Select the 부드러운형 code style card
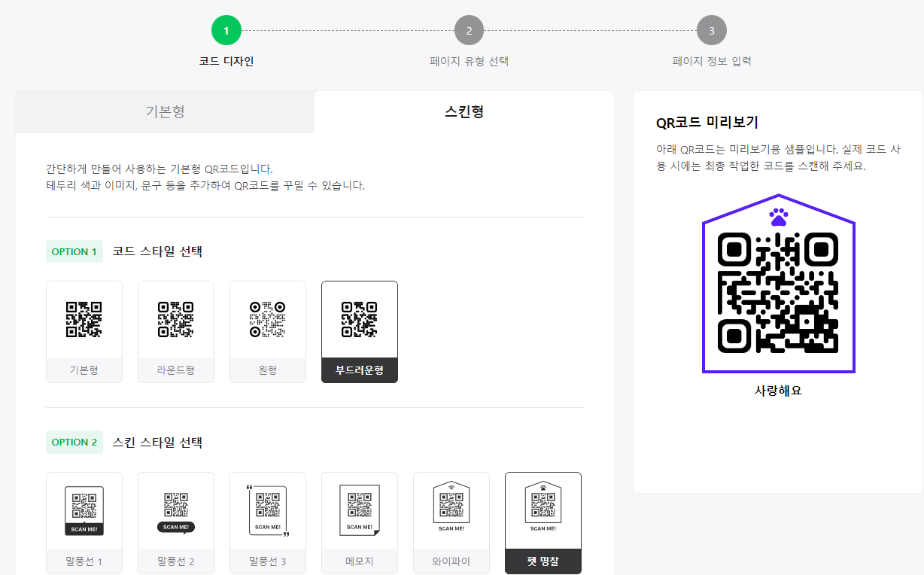Viewport: 924px width, 575px height. pos(360,332)
